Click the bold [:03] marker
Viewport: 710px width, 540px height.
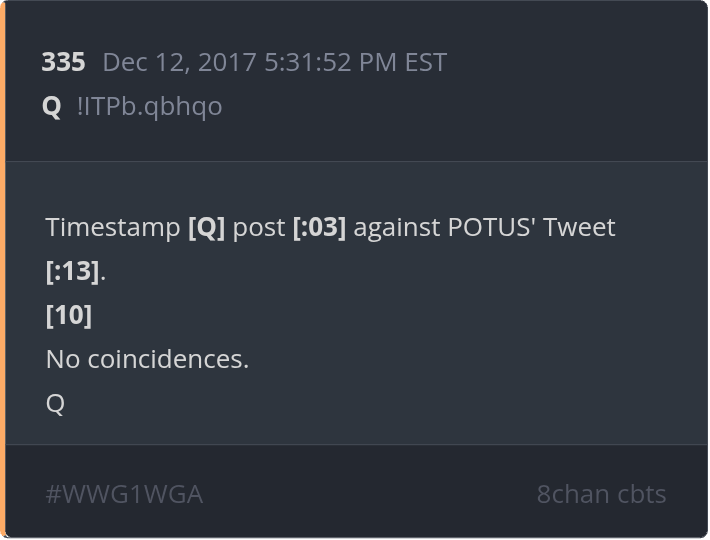(319, 227)
